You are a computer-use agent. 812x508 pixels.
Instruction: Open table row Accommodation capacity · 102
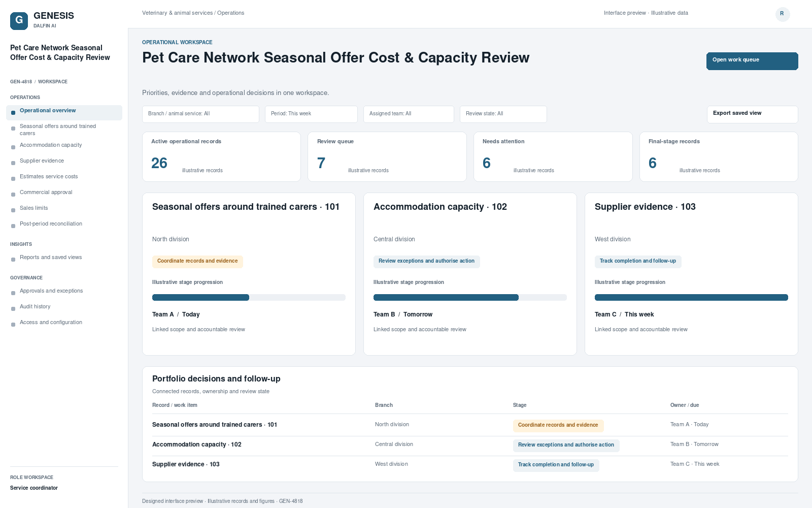470,445
